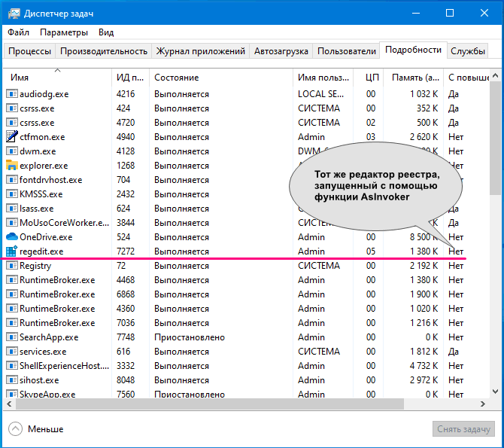The image size is (504, 448).
Task: Switch to the Процессы tab
Action: [29, 51]
